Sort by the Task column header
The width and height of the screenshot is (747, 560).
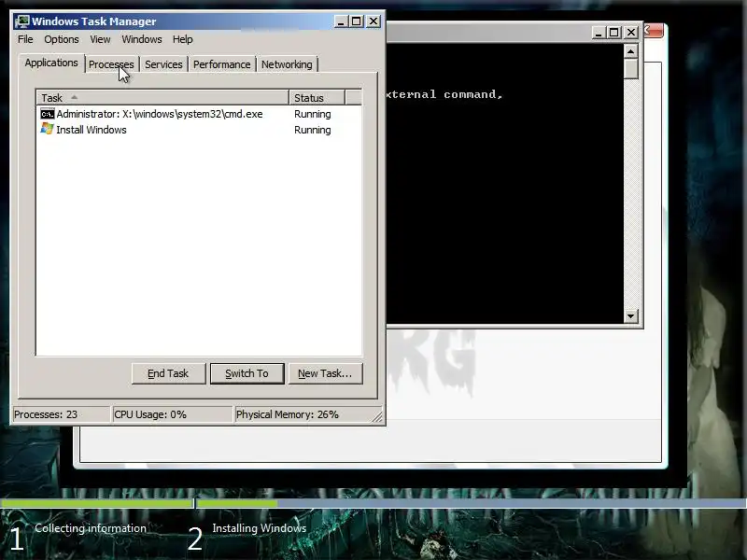click(x=162, y=98)
